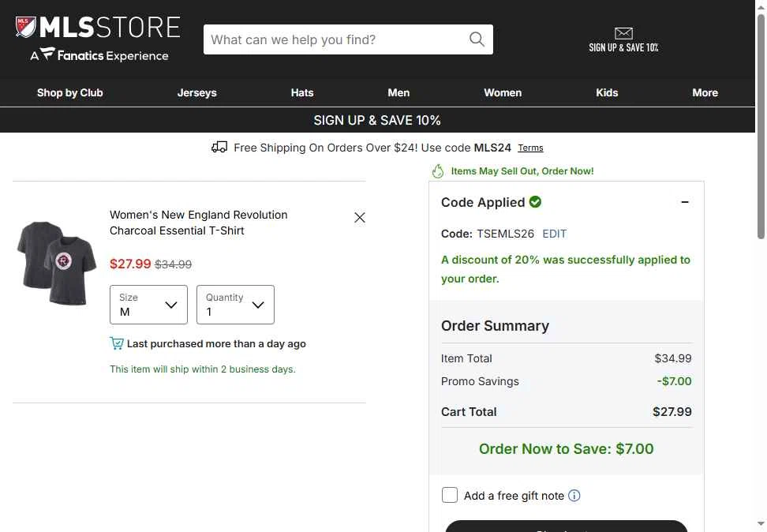This screenshot has height=532, width=767.
Task: Click the Fanatics Experience logo
Action: click(x=99, y=54)
